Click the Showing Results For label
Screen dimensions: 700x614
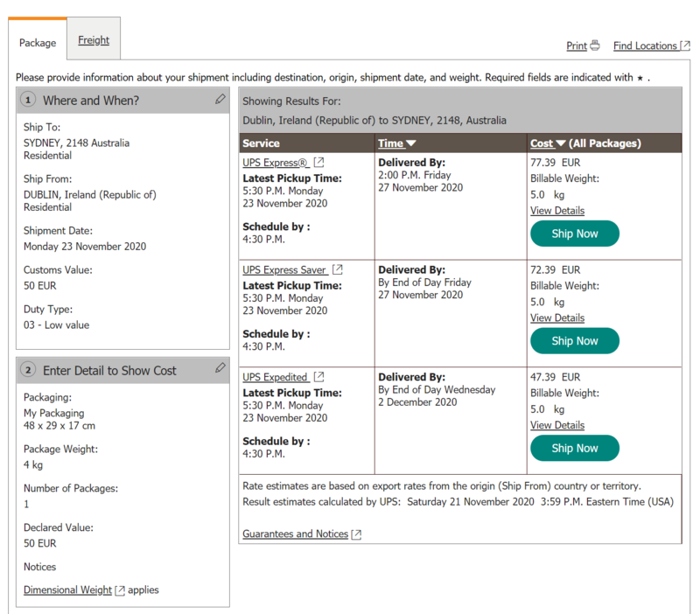click(291, 101)
